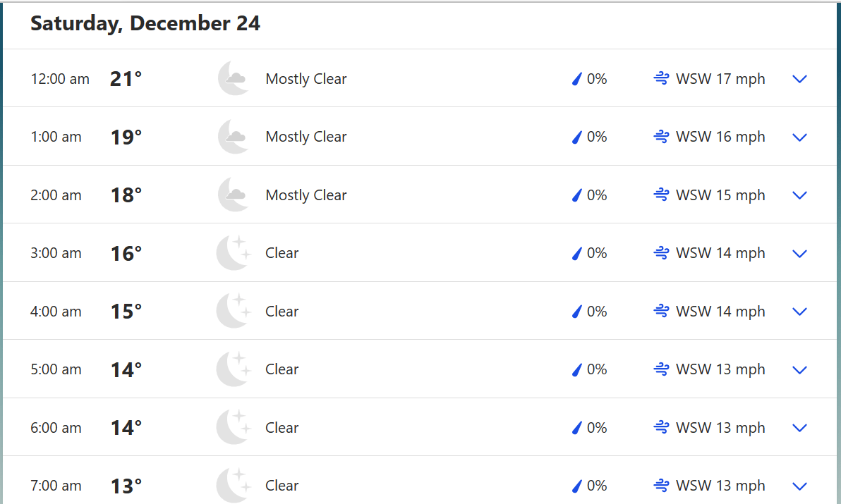Show more details for 7:00 am
The height and width of the screenshot is (504, 841).
(x=799, y=486)
